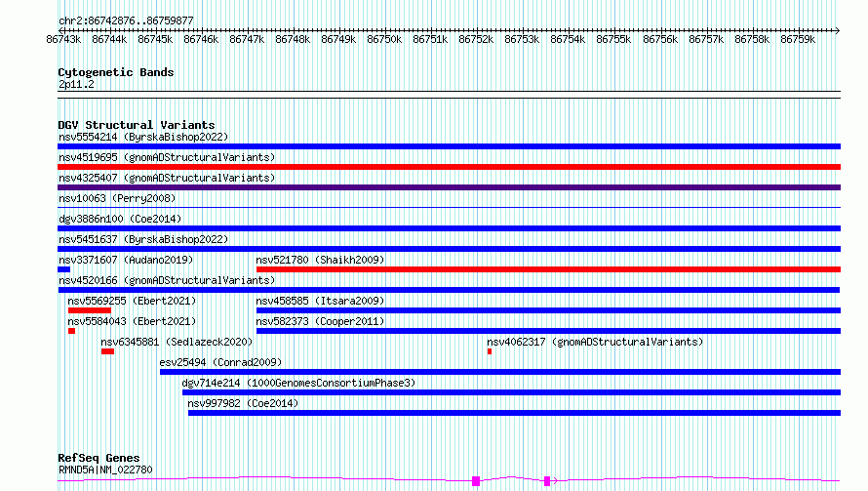
Task: Click the thin blue nsv10063 variant line
Action: coord(449,208)
